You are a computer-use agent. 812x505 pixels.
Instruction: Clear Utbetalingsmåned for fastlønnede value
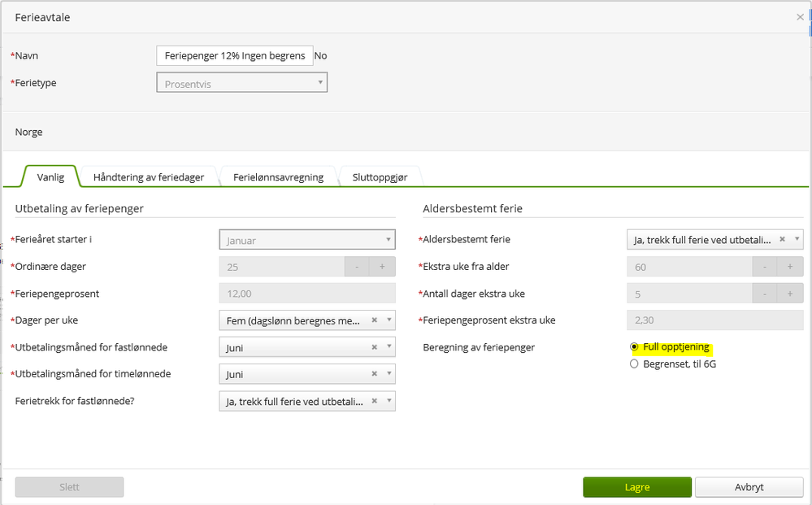pos(374,347)
